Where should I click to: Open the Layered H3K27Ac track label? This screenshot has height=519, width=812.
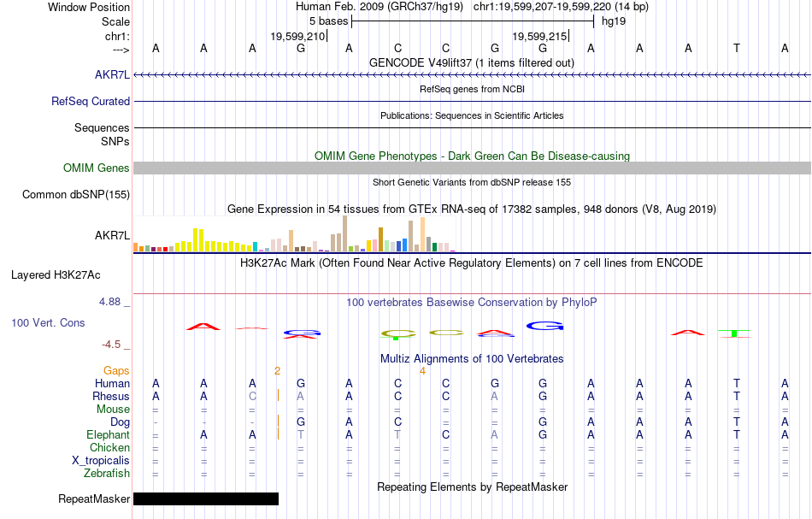point(56,275)
